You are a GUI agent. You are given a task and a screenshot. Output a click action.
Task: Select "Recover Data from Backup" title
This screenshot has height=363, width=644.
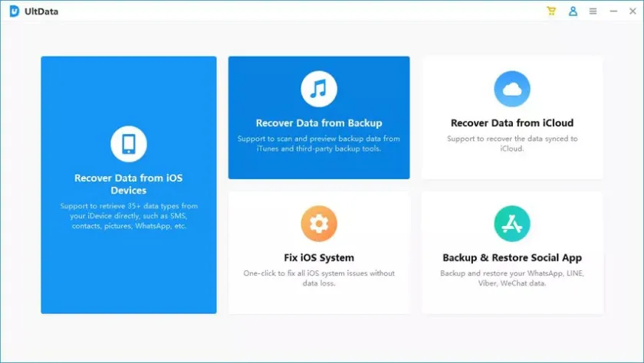click(319, 123)
